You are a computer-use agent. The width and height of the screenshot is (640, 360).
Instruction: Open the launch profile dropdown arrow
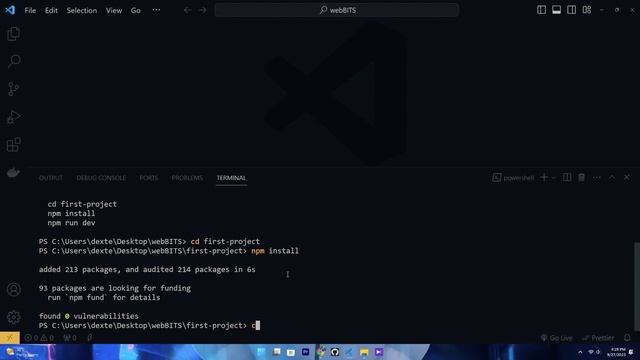553,178
